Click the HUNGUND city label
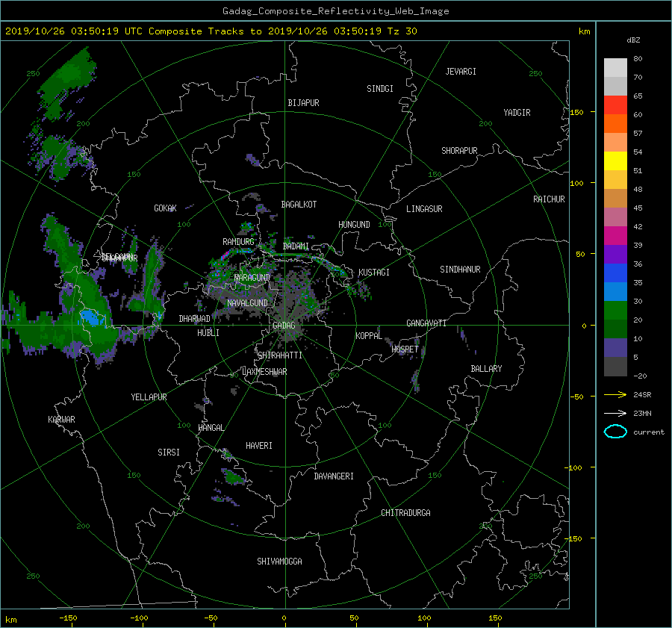 [x=354, y=225]
